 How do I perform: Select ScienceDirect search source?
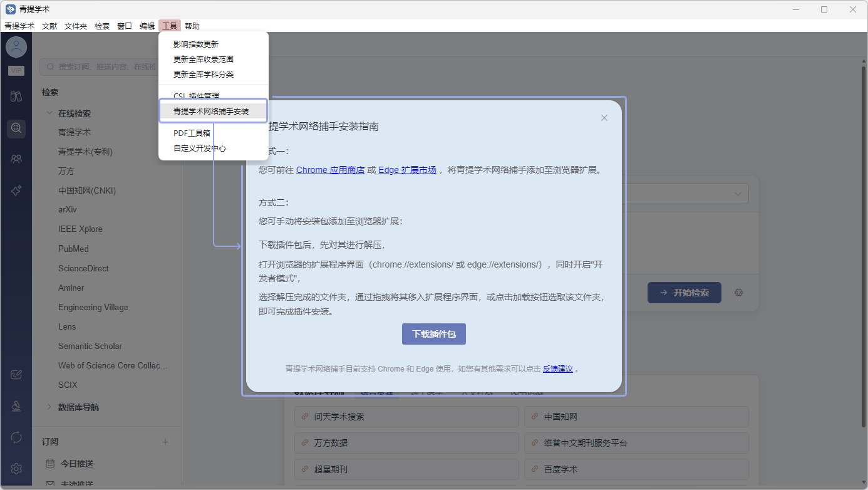[x=83, y=268]
